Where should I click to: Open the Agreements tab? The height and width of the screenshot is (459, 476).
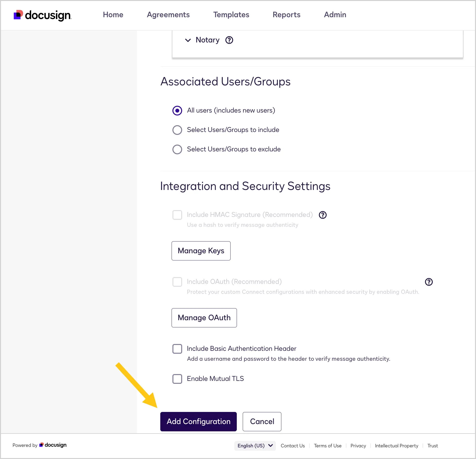[168, 15]
